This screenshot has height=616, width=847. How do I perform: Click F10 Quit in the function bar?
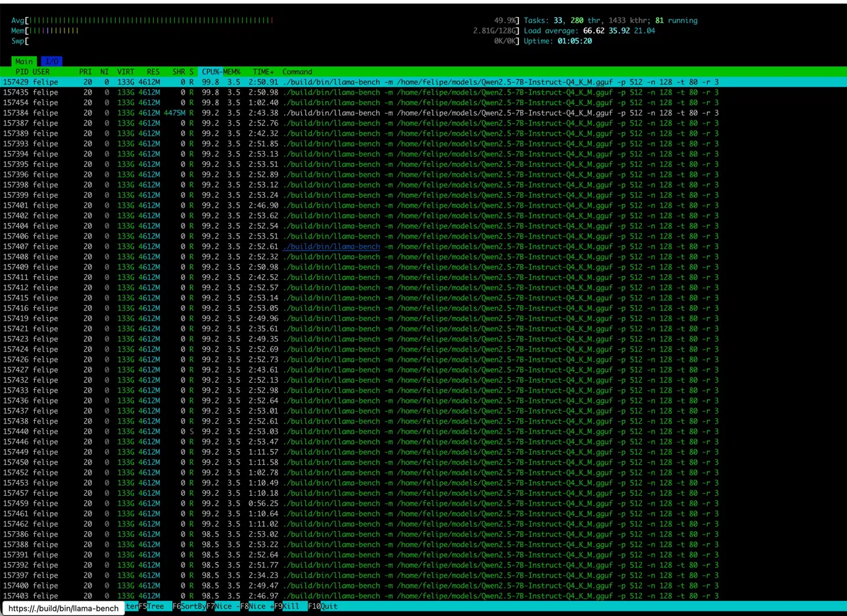tap(322, 606)
